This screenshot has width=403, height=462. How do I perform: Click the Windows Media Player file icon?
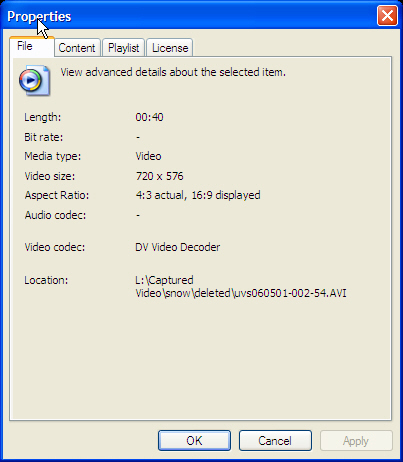point(34,80)
